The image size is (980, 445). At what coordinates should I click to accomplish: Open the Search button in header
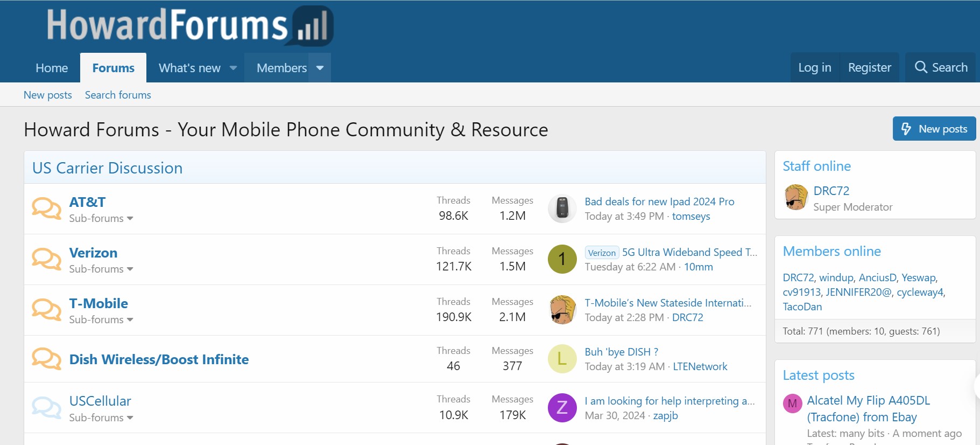941,67
